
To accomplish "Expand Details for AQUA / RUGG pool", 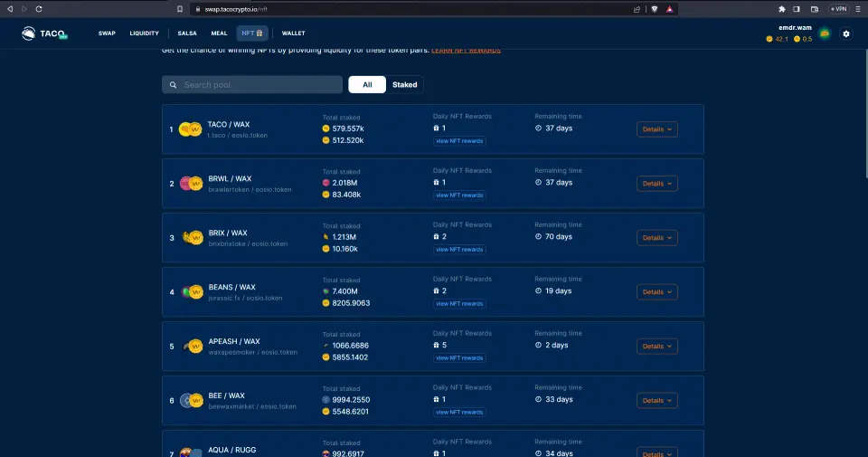I will click(x=656, y=452).
